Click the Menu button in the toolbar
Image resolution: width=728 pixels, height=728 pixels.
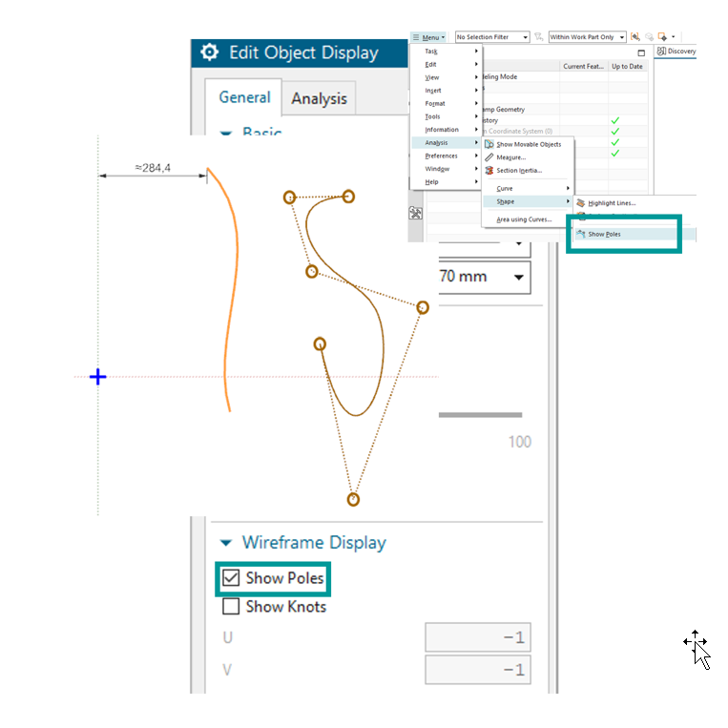tap(428, 37)
